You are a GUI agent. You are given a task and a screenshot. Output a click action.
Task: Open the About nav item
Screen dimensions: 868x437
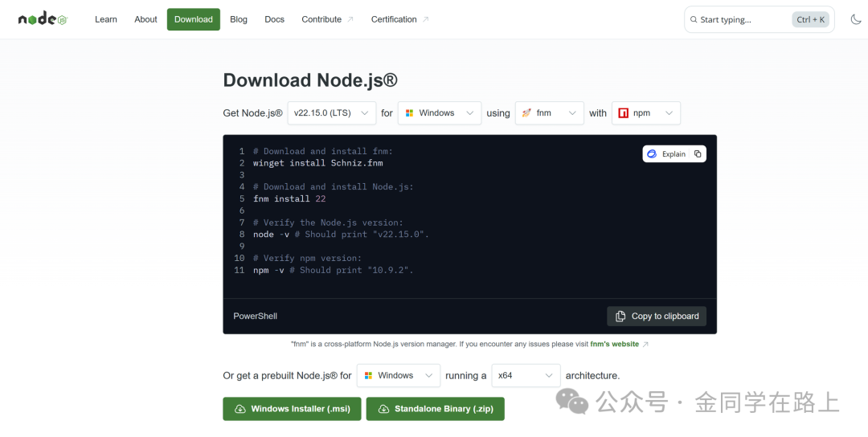(x=145, y=19)
